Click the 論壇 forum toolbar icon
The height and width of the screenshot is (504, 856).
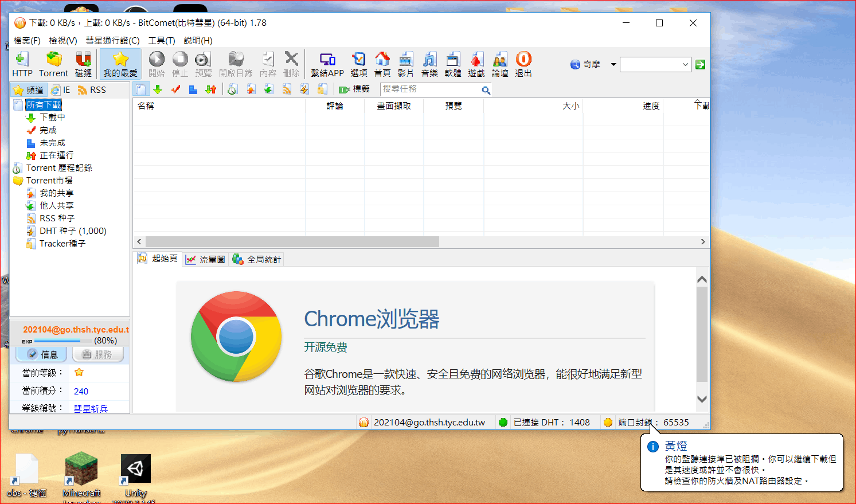pyautogui.click(x=500, y=64)
